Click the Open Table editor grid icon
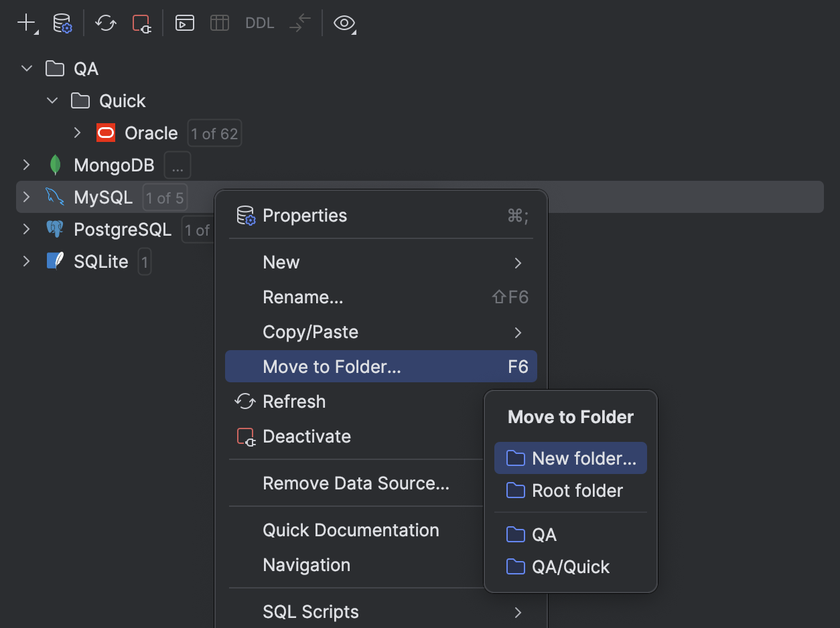The height and width of the screenshot is (628, 840). [x=219, y=23]
